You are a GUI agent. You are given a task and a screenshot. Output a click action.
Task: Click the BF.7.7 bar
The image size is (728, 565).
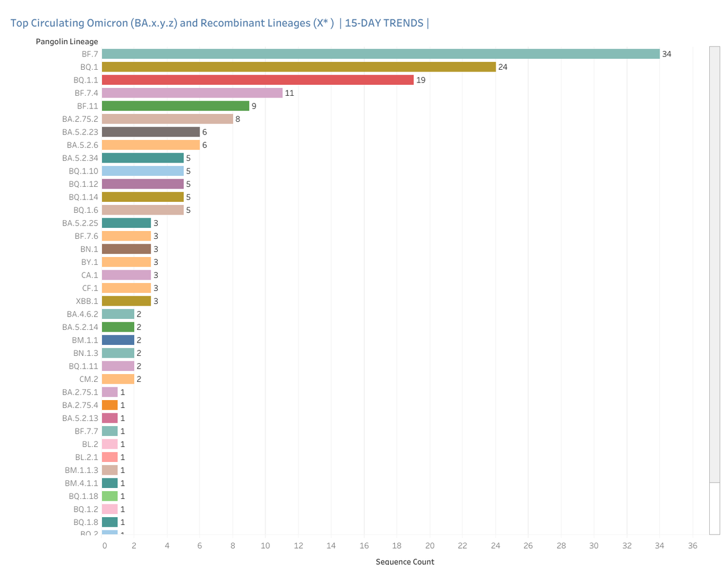(110, 431)
